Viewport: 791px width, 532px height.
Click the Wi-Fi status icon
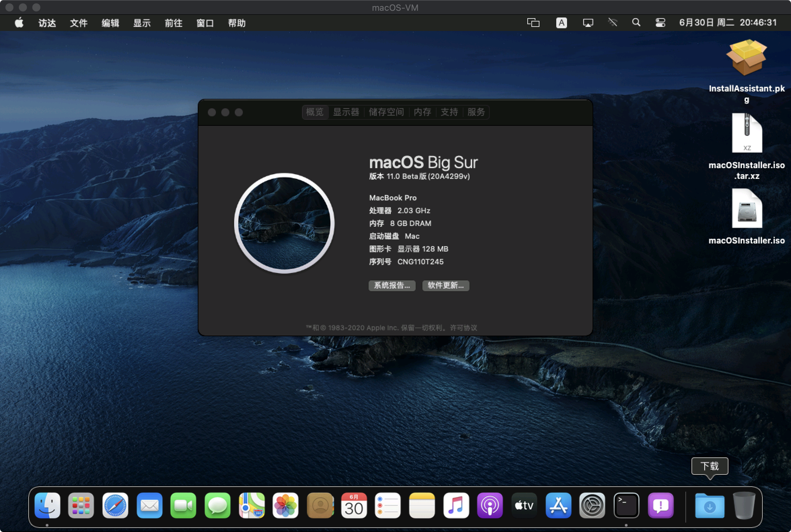612,23
